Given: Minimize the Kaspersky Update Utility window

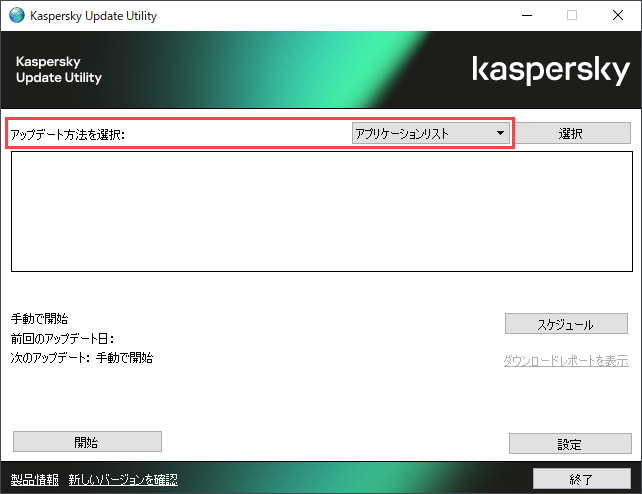Looking at the screenshot, I should 527,16.
